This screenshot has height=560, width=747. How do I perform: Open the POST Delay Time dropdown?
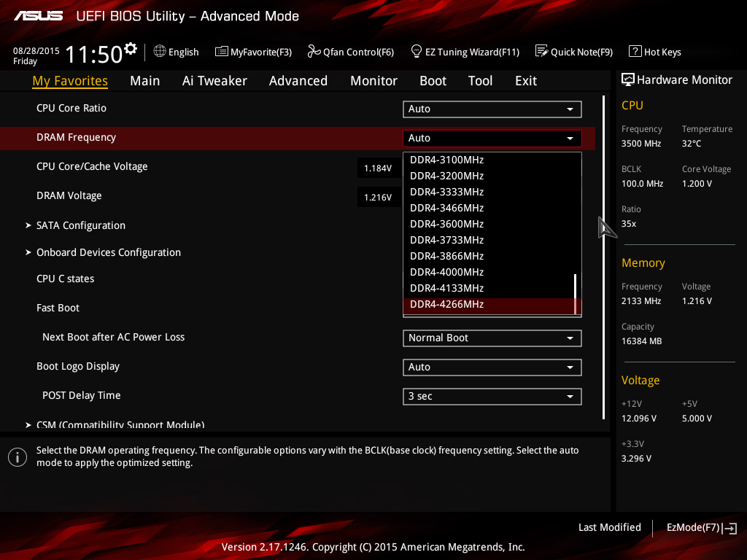click(x=492, y=396)
